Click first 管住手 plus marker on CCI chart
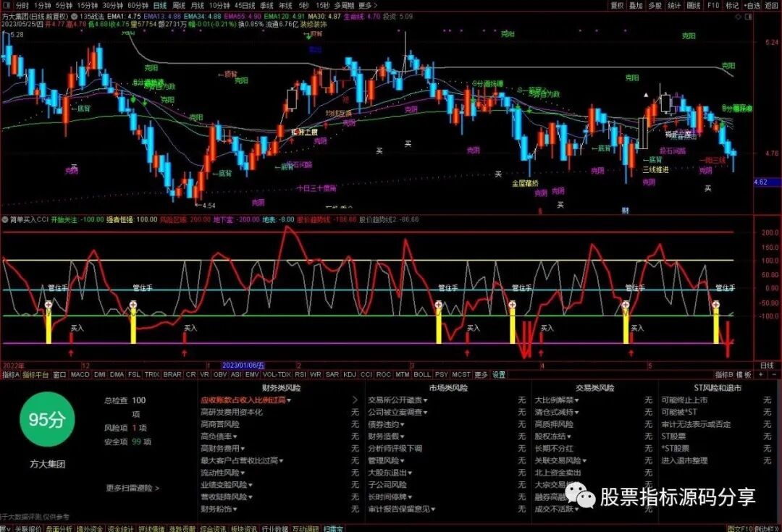This screenshot has height=532, width=782. [49, 305]
